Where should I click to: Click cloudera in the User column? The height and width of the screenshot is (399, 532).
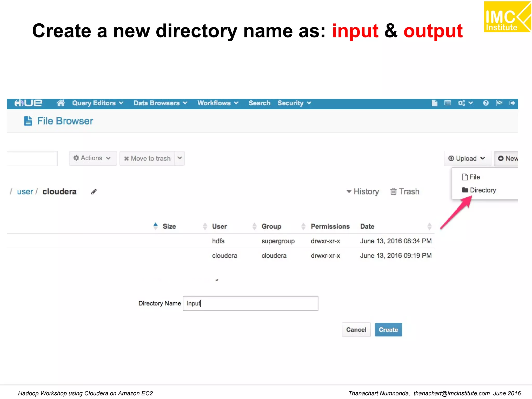click(224, 256)
